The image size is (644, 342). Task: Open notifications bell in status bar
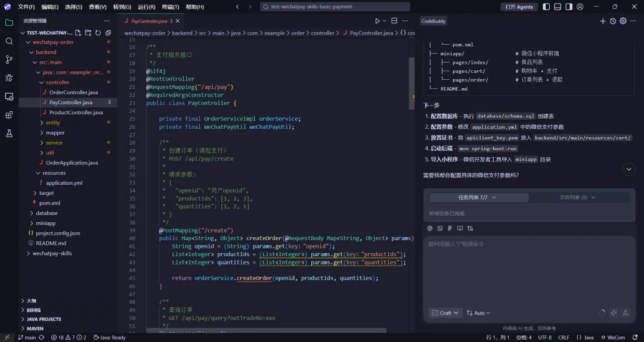click(x=635, y=337)
